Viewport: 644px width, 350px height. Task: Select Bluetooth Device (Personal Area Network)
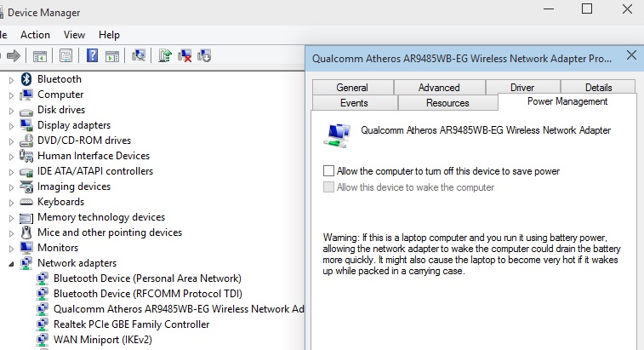point(147,278)
